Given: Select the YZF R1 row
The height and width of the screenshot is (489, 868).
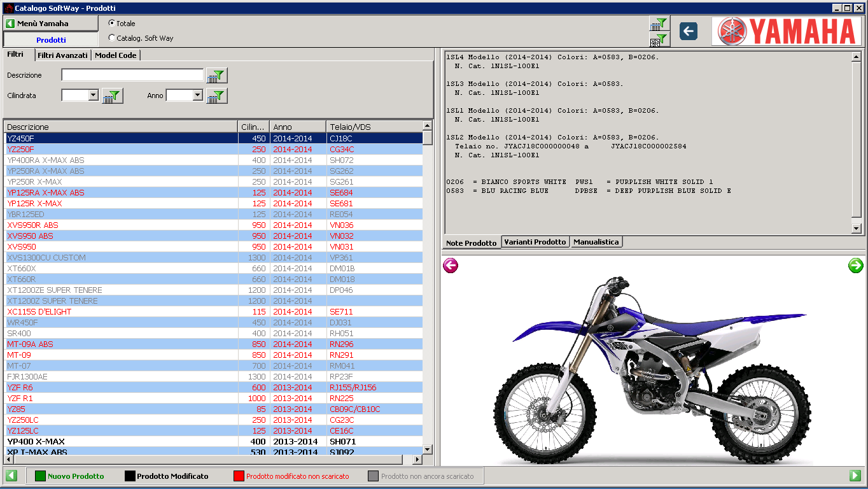Looking at the screenshot, I should click(x=213, y=398).
